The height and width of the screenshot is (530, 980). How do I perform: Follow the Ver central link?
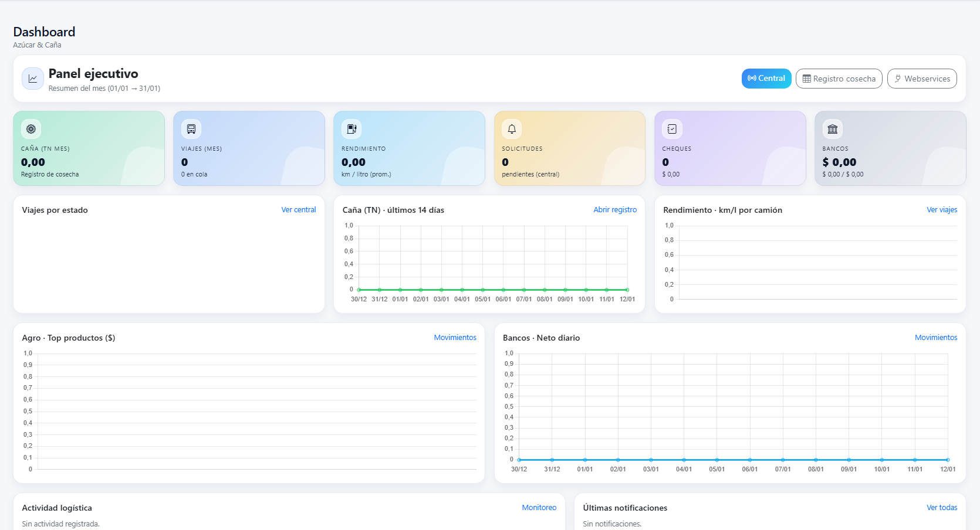pyautogui.click(x=298, y=210)
